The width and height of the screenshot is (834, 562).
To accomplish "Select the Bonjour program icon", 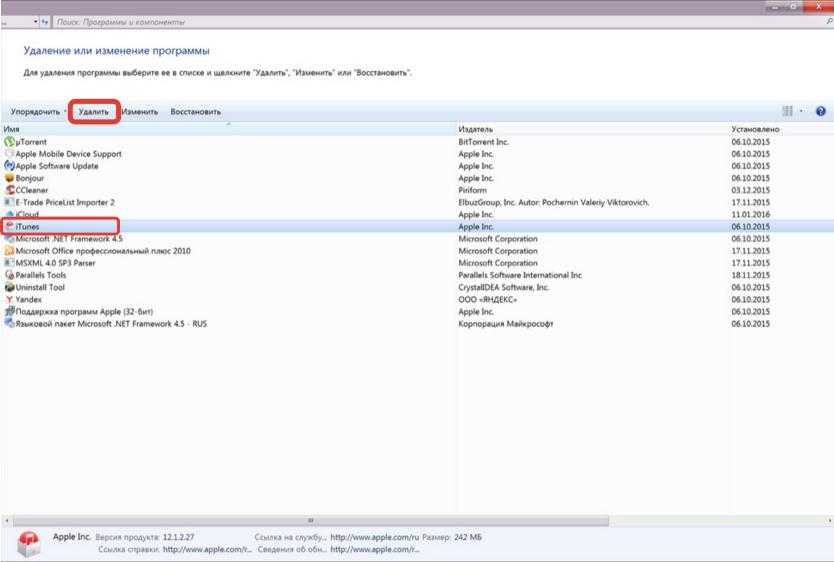I will tap(9, 178).
